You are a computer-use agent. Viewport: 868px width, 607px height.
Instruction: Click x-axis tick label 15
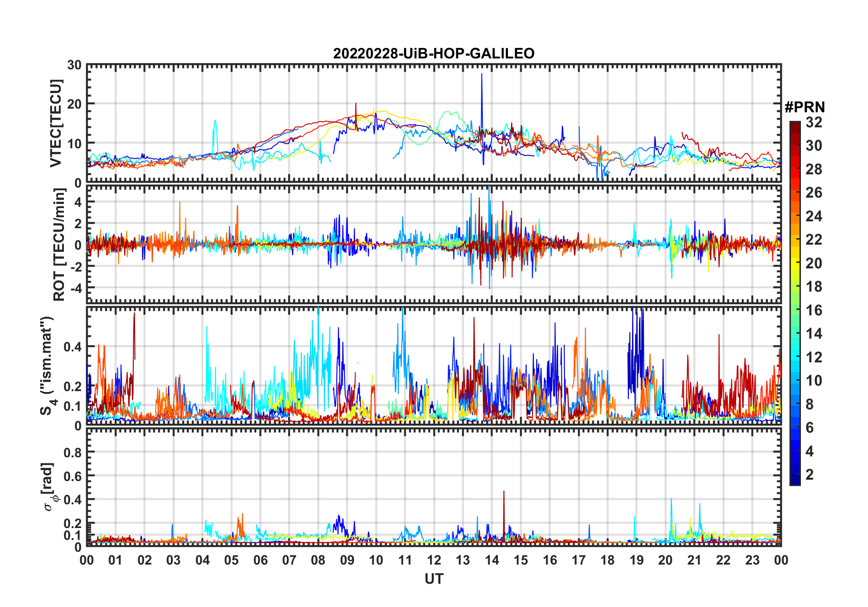coord(521,560)
